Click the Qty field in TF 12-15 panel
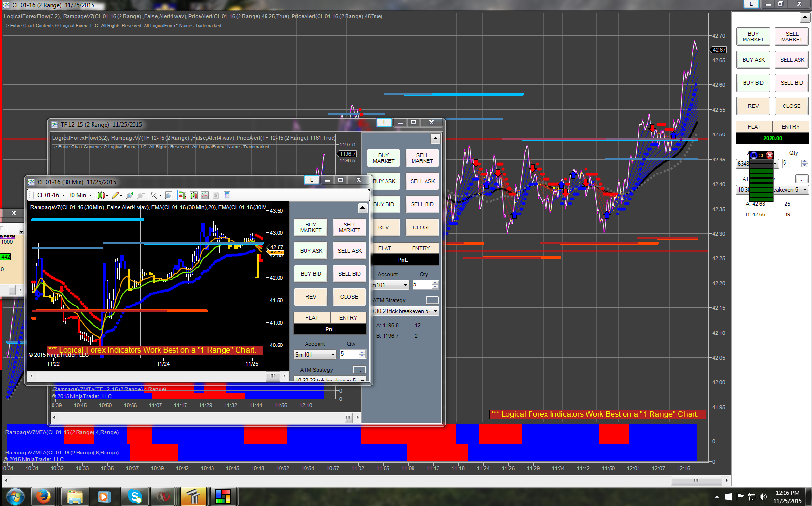This screenshot has width=812, height=506. click(422, 285)
